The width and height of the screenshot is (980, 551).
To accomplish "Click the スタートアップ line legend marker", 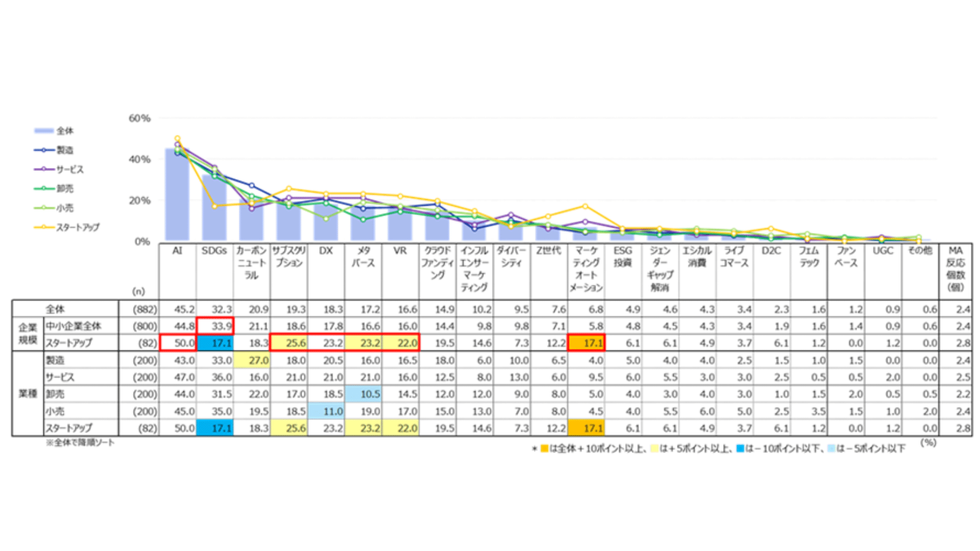I will 44,228.
